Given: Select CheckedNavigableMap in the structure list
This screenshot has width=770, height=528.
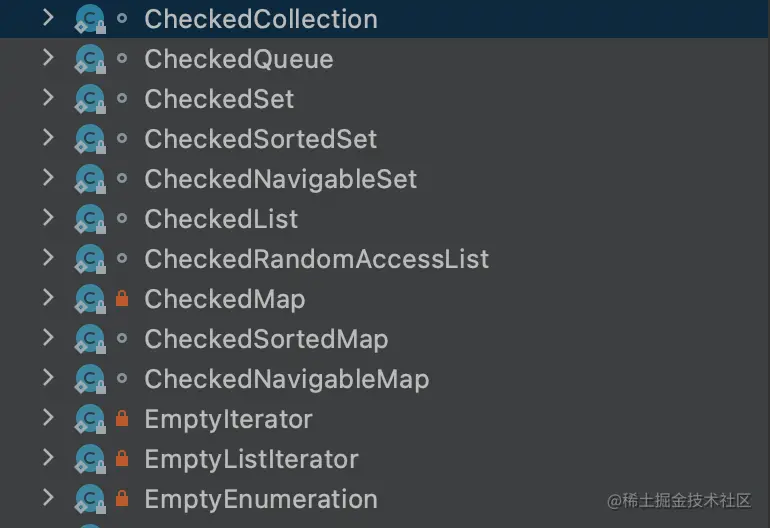Looking at the screenshot, I should tap(286, 379).
